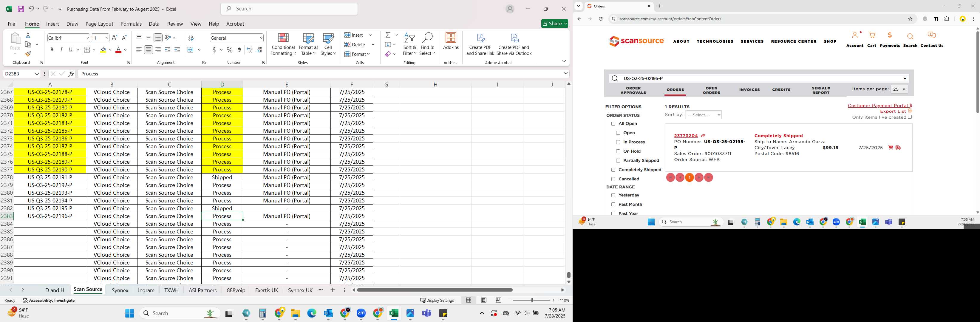
Task: Click the Percent Style icon
Action: click(x=229, y=50)
